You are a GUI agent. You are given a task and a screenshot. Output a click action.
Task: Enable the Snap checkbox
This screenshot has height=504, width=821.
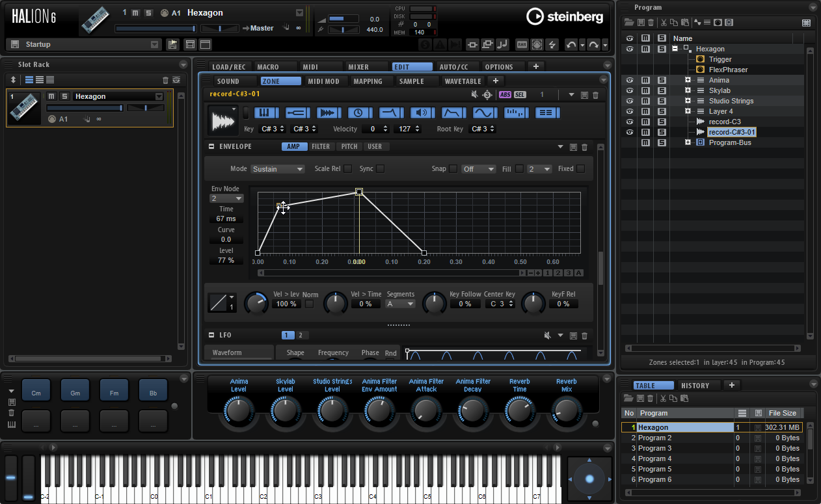(453, 169)
